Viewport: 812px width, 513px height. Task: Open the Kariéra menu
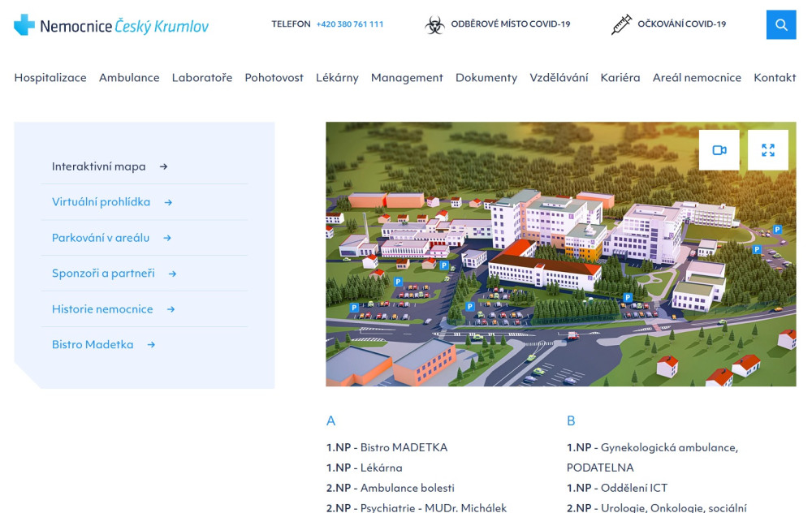(x=620, y=78)
